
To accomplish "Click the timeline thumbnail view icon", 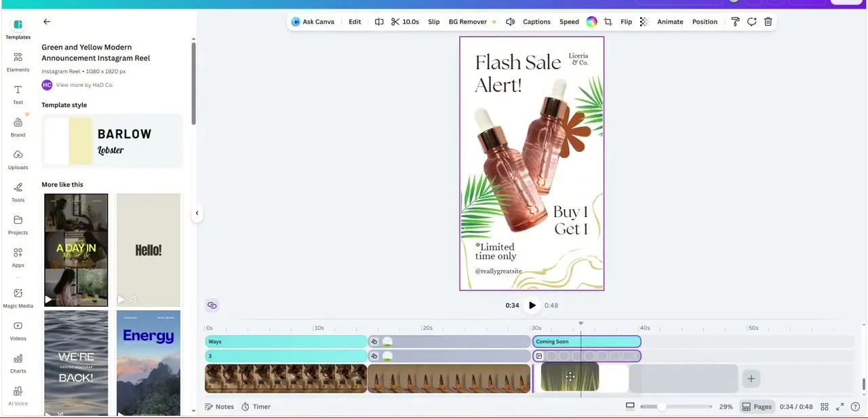I will pyautogui.click(x=630, y=406).
